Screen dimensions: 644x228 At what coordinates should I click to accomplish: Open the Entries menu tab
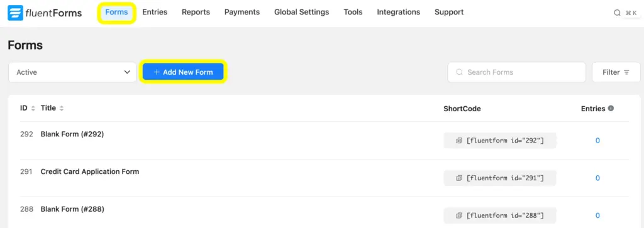155,13
